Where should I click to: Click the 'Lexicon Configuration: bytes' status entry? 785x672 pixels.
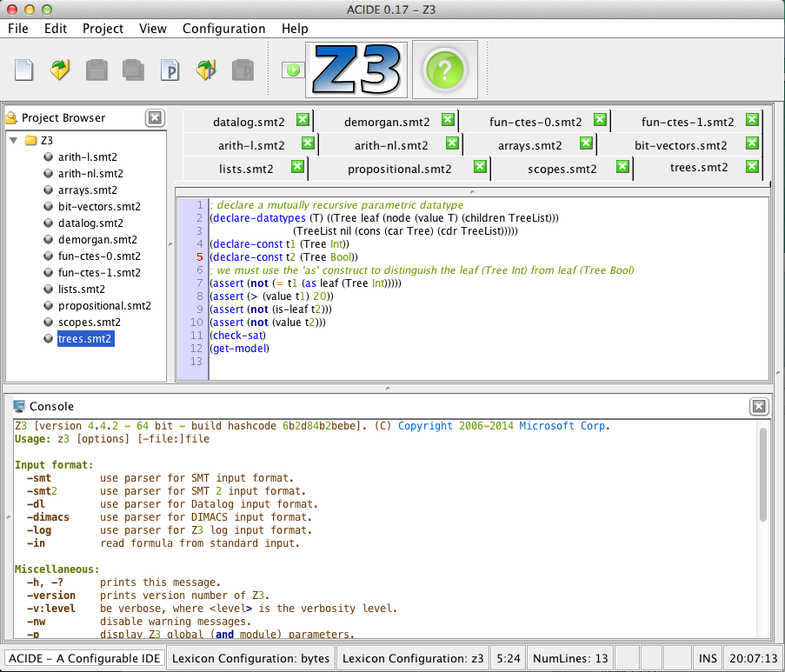[251, 658]
